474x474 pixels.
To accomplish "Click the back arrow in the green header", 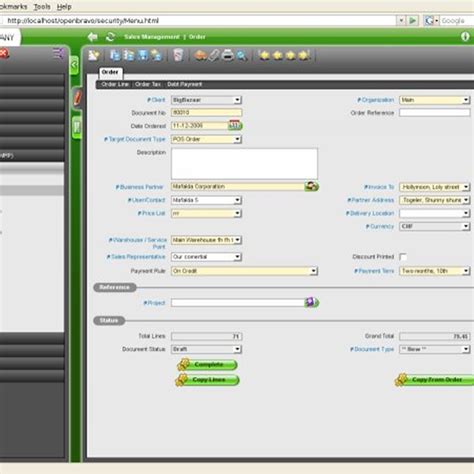I will point(93,37).
